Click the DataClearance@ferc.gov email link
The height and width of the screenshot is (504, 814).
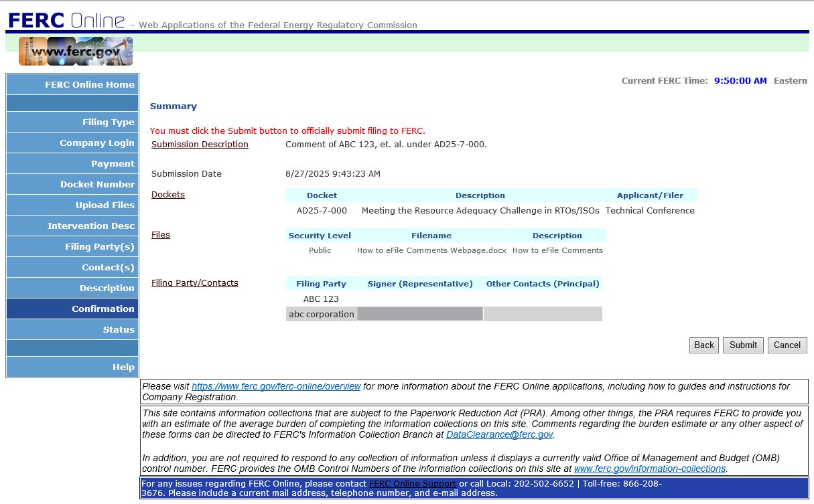click(x=500, y=434)
